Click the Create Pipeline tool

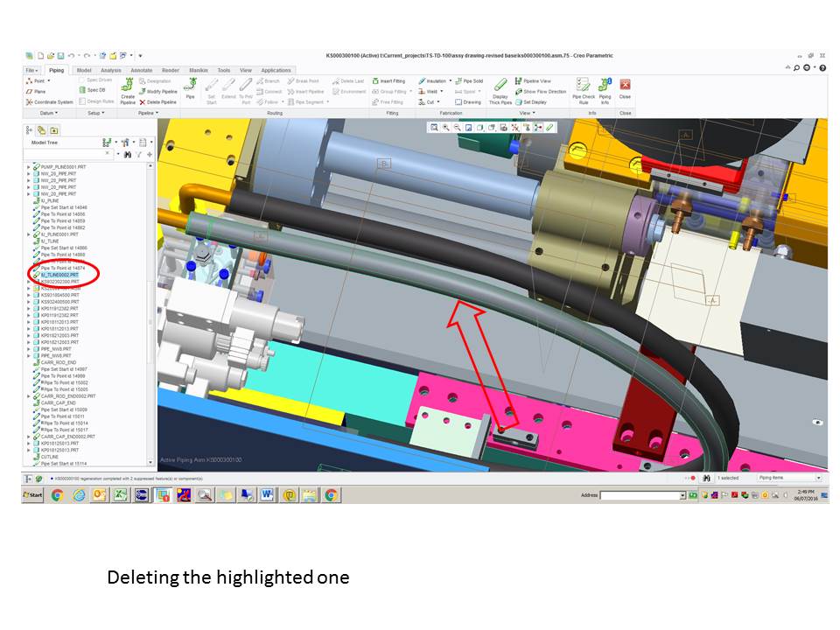128,91
